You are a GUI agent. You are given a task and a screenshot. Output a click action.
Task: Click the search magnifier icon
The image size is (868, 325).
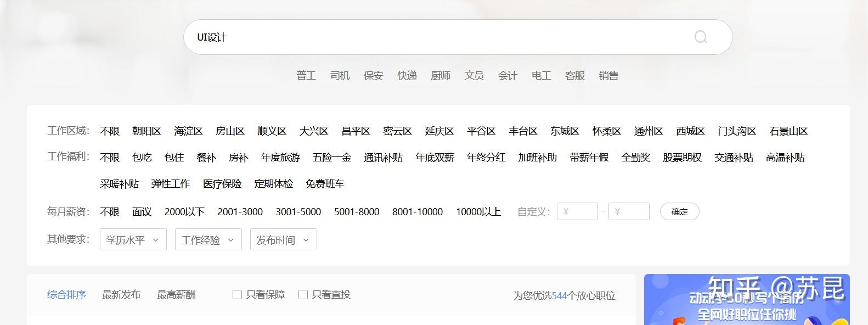(x=701, y=37)
